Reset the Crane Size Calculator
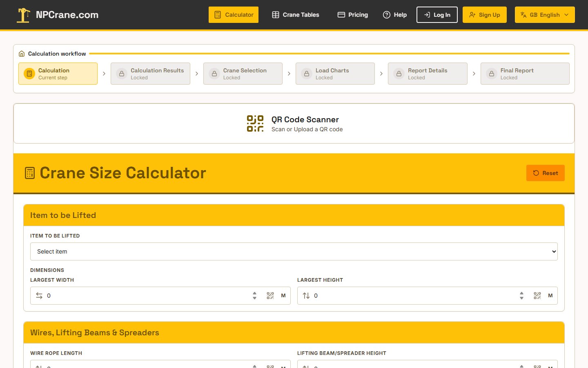 click(546, 173)
